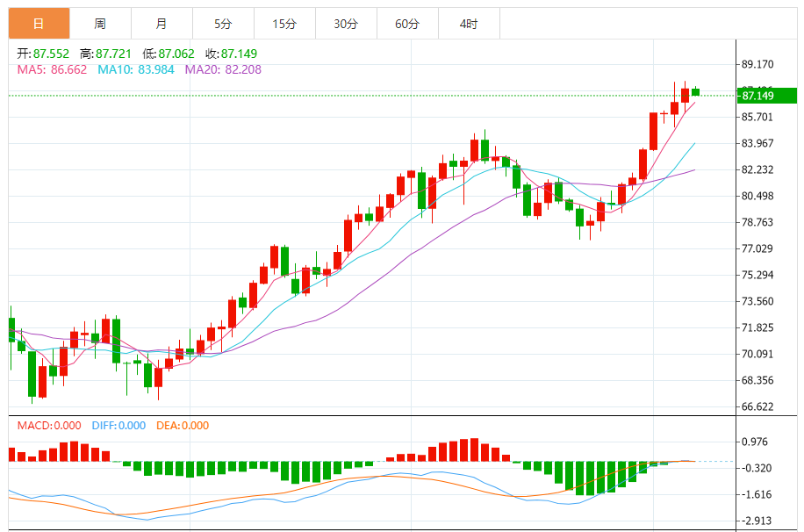This screenshot has width=804, height=532.
Task: Switch to the 周 weekly tab
Action: click(x=100, y=24)
